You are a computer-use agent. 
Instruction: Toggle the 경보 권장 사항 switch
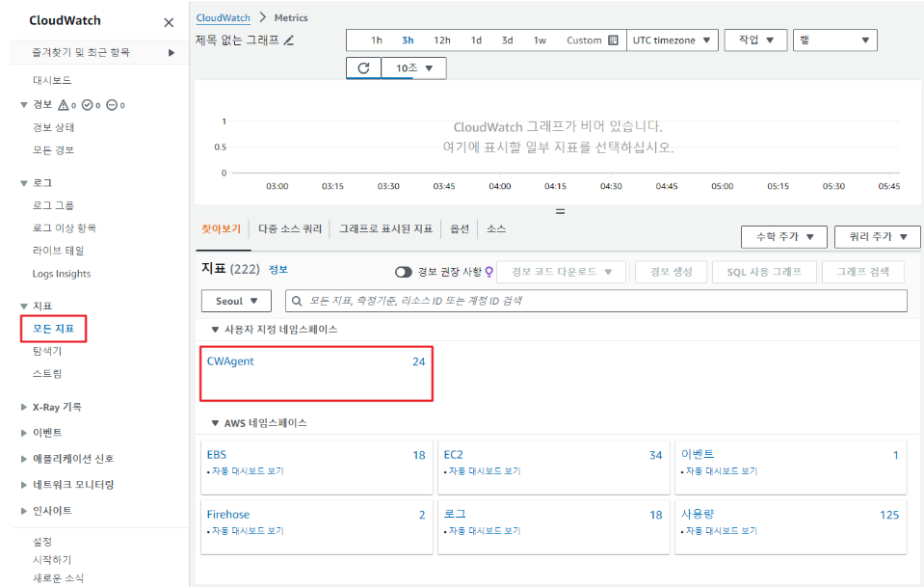[x=403, y=272]
